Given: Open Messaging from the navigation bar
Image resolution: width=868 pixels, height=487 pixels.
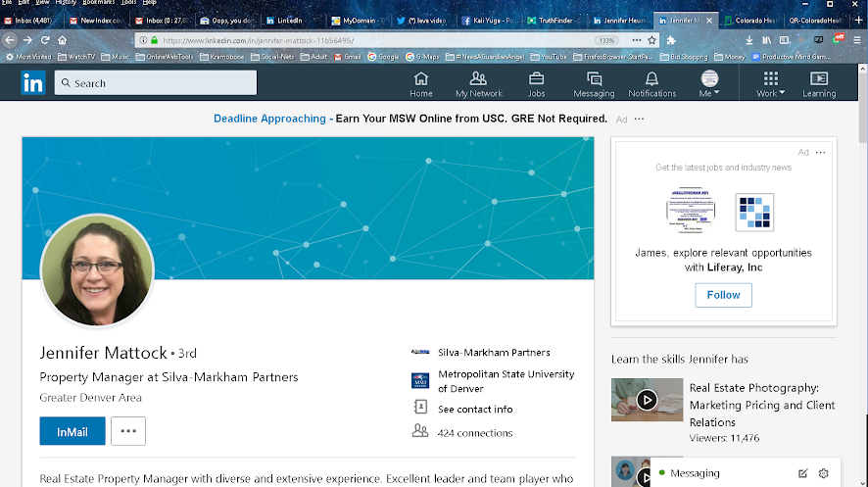Looking at the screenshot, I should [594, 84].
